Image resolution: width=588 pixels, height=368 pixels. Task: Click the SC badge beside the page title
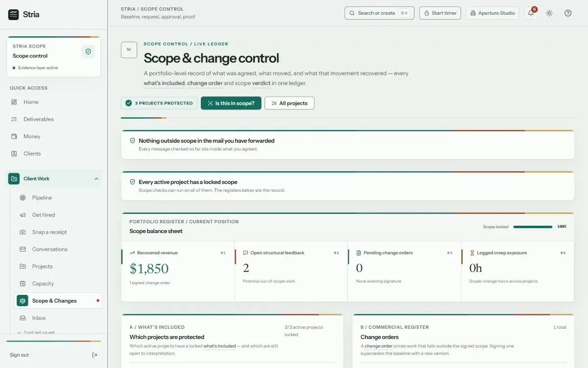pyautogui.click(x=129, y=50)
